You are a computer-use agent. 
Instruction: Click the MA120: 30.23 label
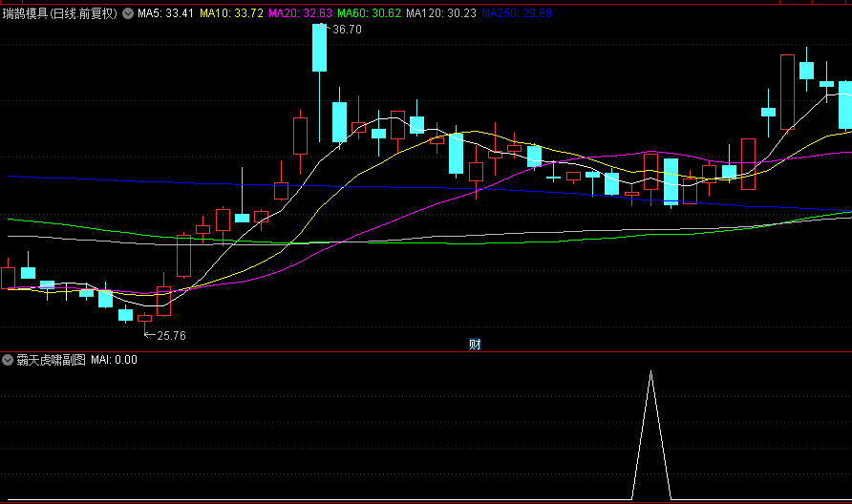(441, 13)
